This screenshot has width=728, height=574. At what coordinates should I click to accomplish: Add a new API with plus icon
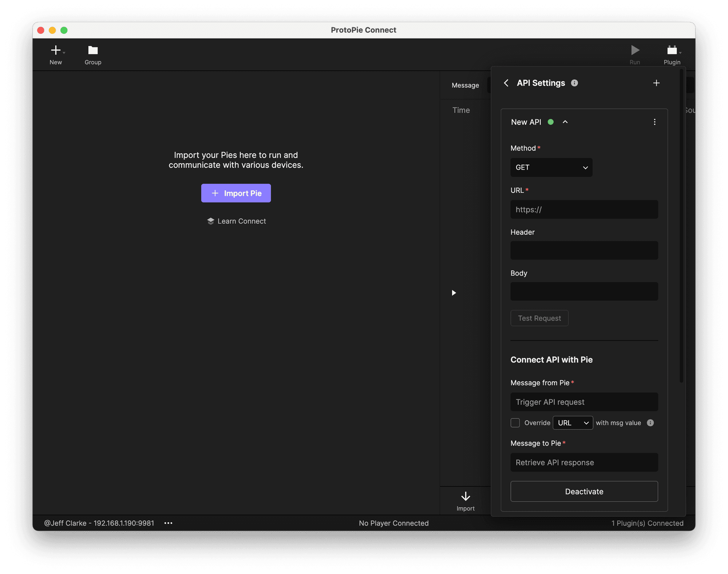(x=656, y=83)
